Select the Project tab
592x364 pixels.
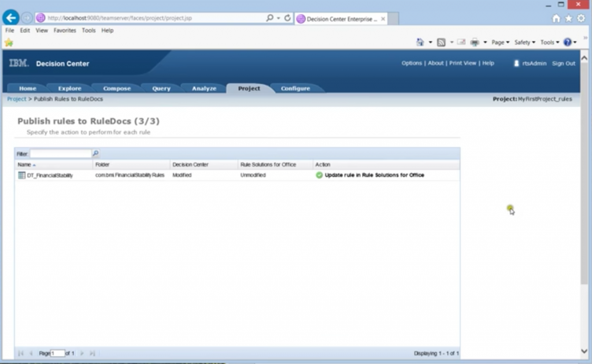[249, 88]
